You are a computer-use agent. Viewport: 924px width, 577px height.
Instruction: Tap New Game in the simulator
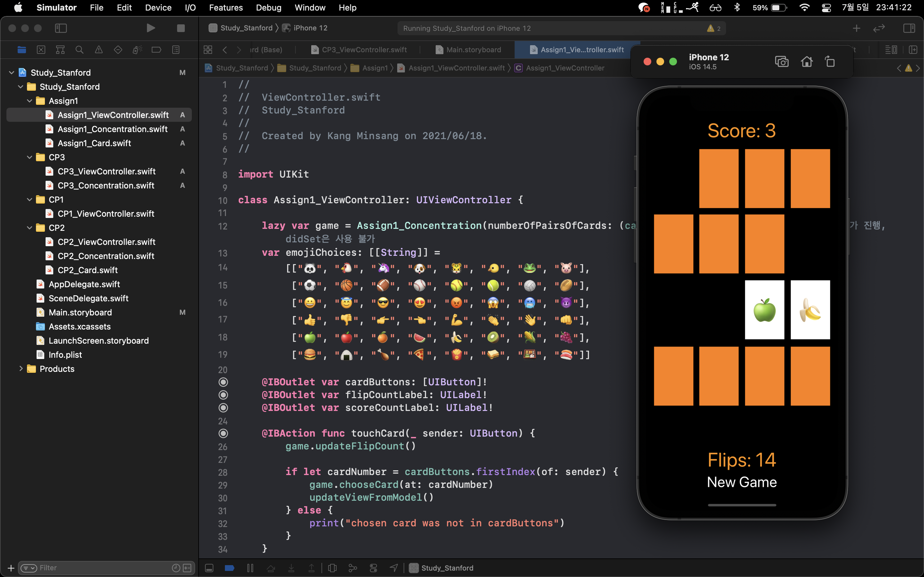(x=741, y=482)
